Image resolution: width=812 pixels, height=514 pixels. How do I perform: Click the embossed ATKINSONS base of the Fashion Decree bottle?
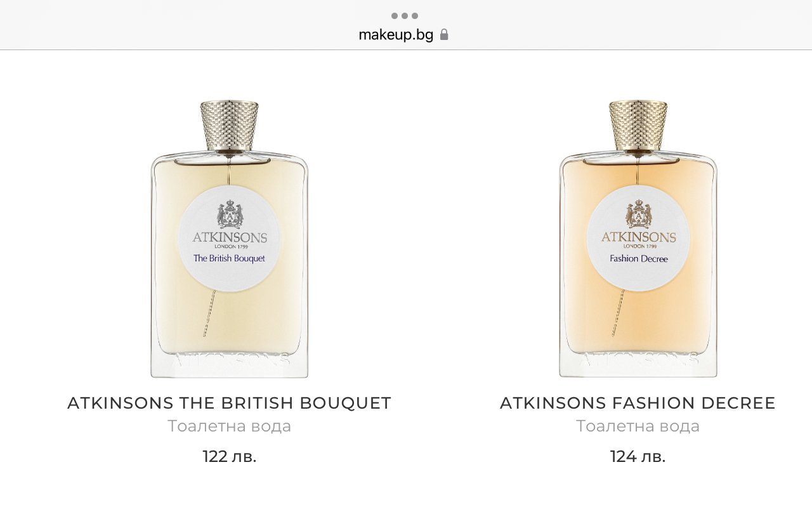[639, 359]
